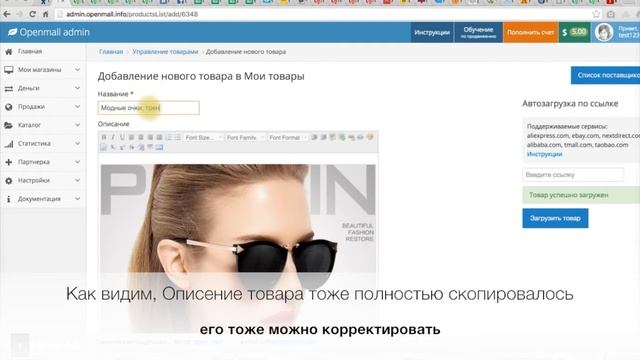Viewport: 640px width, 360px height.
Task: Open Статистика sidebar menu
Action: point(42,144)
